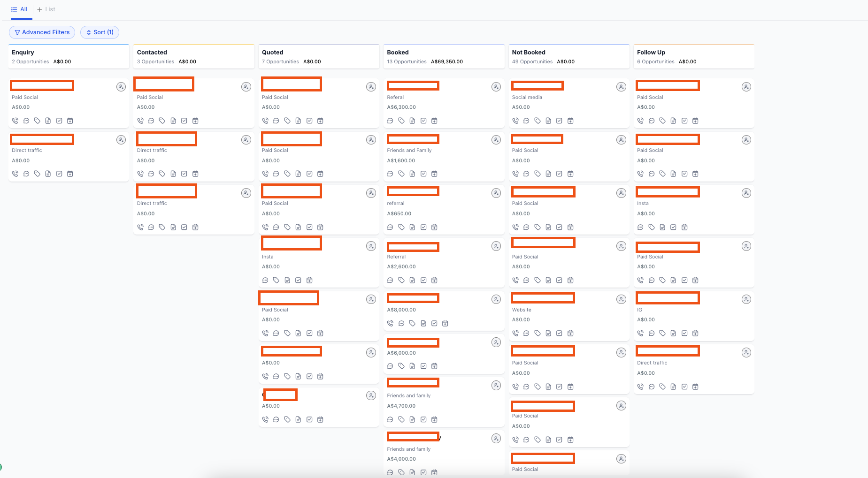Switch to the All tab
The height and width of the screenshot is (478, 868).
[x=19, y=9]
